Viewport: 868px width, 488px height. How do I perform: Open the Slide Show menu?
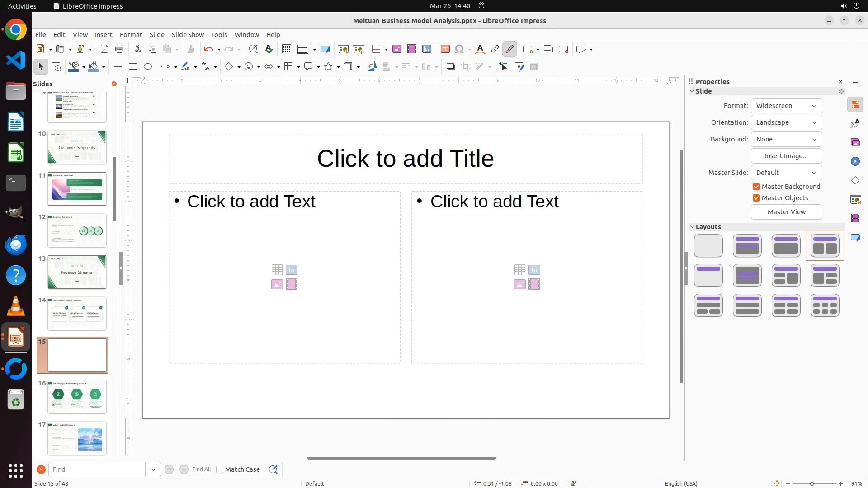click(188, 35)
